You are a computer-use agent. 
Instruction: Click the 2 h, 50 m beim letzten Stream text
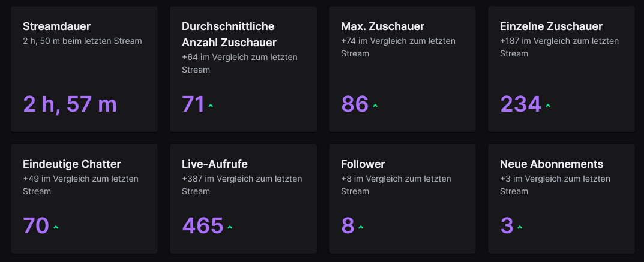click(83, 41)
